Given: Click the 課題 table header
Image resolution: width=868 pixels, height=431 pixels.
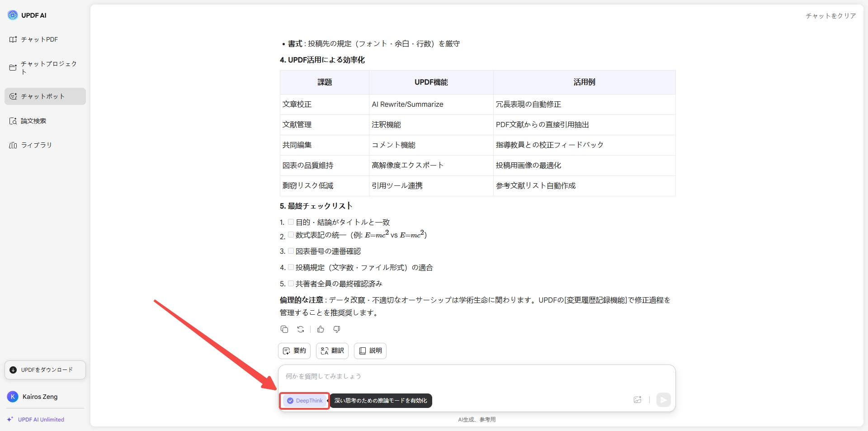Looking at the screenshot, I should 325,82.
